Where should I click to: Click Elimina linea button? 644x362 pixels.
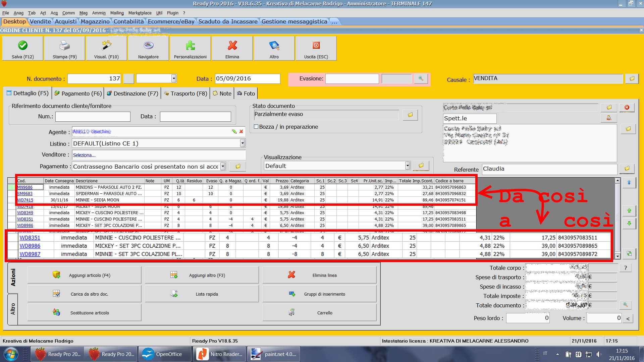319,275
